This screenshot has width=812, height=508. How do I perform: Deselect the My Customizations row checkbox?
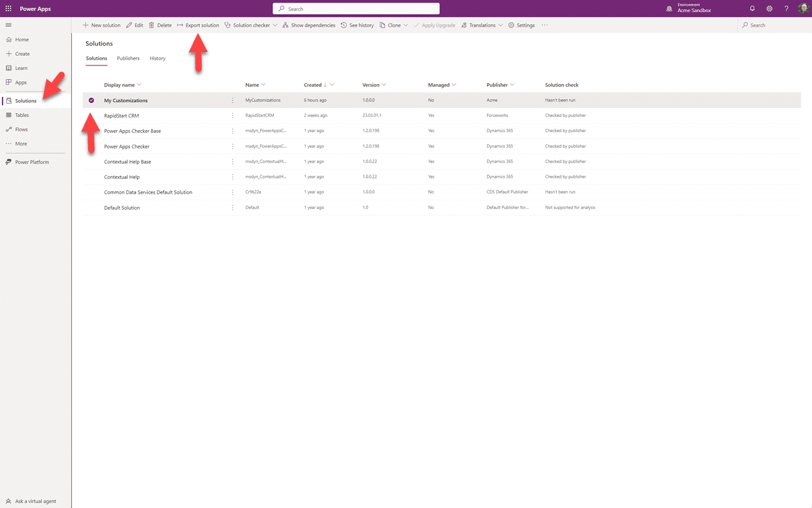pos(91,100)
